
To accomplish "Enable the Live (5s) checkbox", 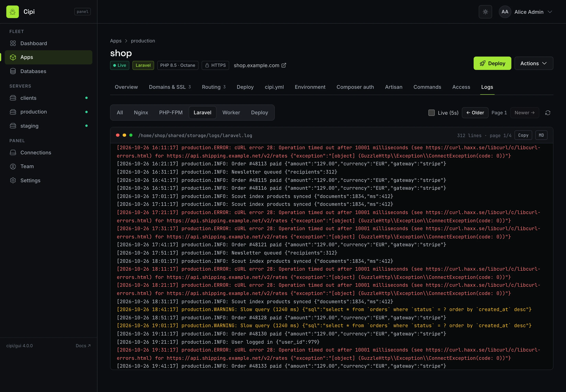I will click(431, 113).
